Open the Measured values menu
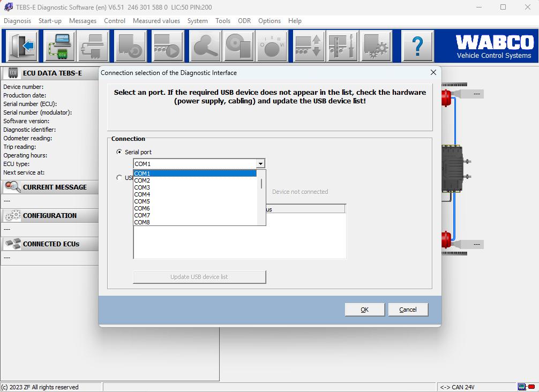The image size is (539, 392). click(156, 21)
